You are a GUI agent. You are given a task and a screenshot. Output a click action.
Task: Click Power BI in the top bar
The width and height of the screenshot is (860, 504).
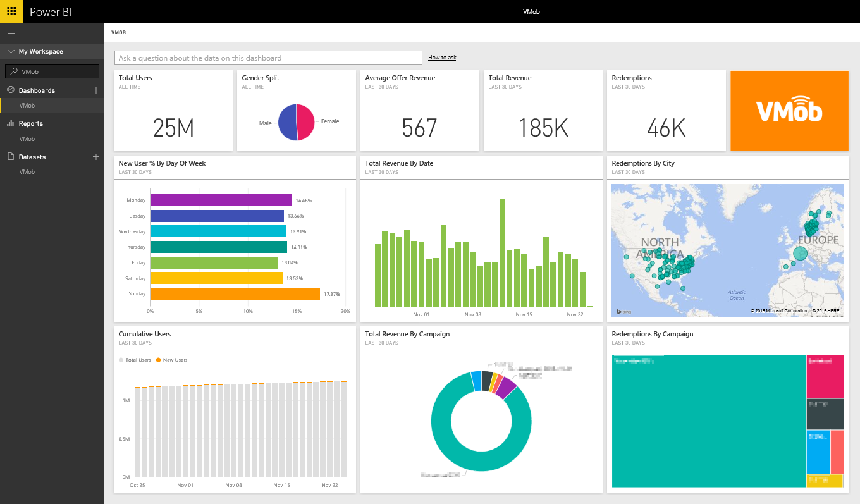tap(50, 11)
